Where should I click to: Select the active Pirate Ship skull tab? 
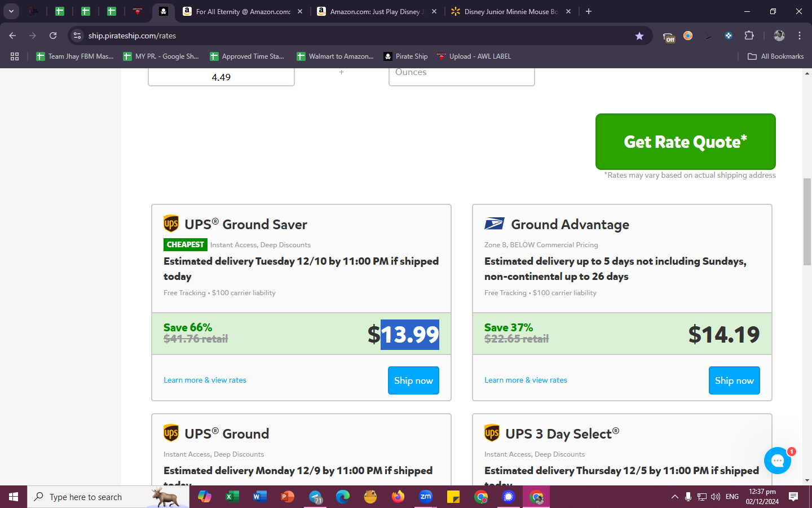[x=163, y=11]
